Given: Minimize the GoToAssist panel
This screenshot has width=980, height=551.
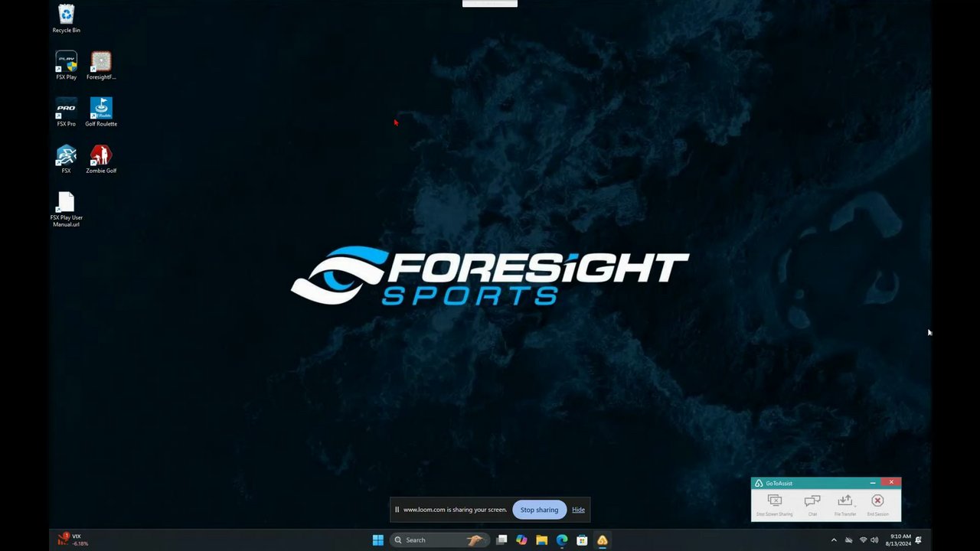Looking at the screenshot, I should tap(873, 483).
